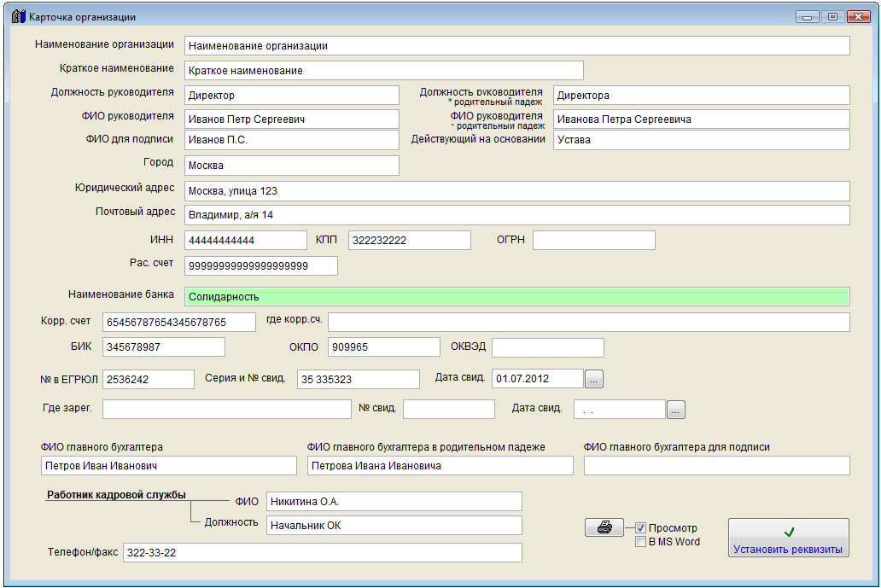Click the green Наименование банка field

pos(516,296)
